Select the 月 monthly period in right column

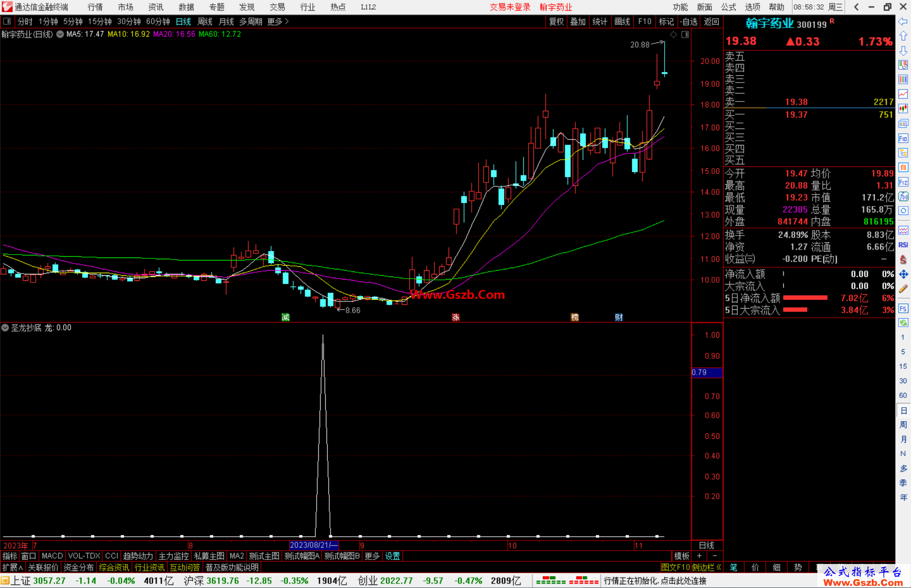tap(903, 439)
